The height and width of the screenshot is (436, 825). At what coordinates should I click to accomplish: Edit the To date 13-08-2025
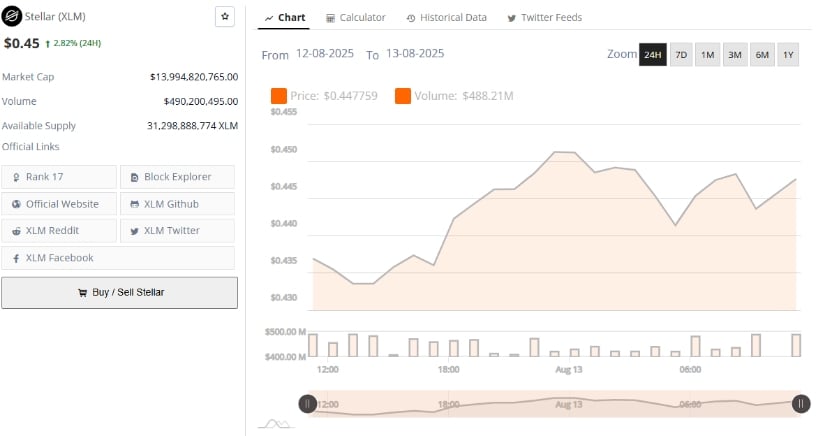tap(415, 54)
